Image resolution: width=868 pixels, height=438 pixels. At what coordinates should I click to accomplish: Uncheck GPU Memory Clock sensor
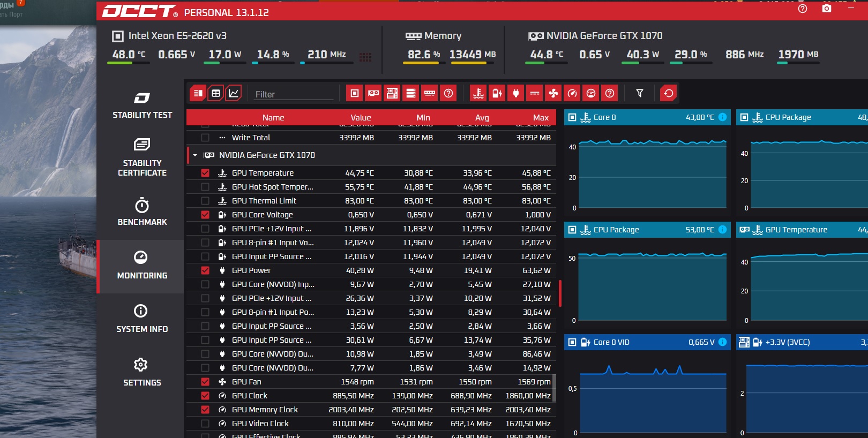[x=205, y=410]
